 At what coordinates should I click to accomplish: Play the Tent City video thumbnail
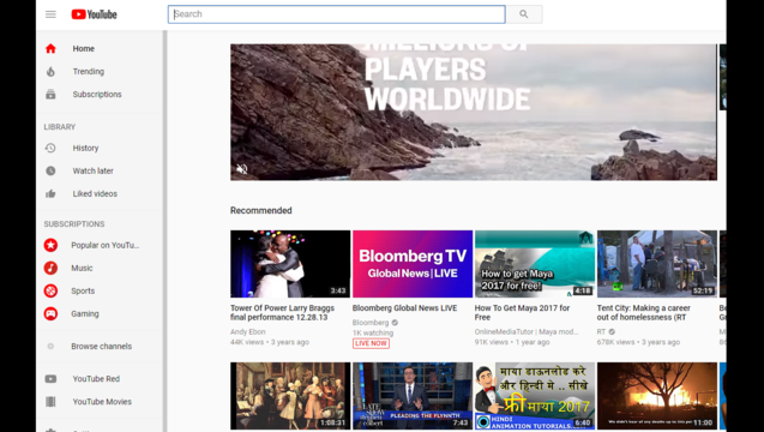point(657,264)
